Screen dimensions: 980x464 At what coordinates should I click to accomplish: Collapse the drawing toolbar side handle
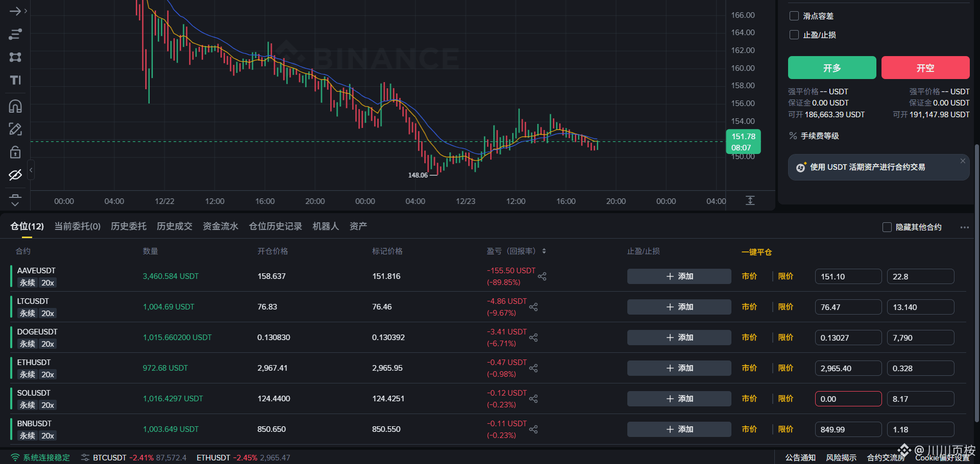[x=31, y=170]
